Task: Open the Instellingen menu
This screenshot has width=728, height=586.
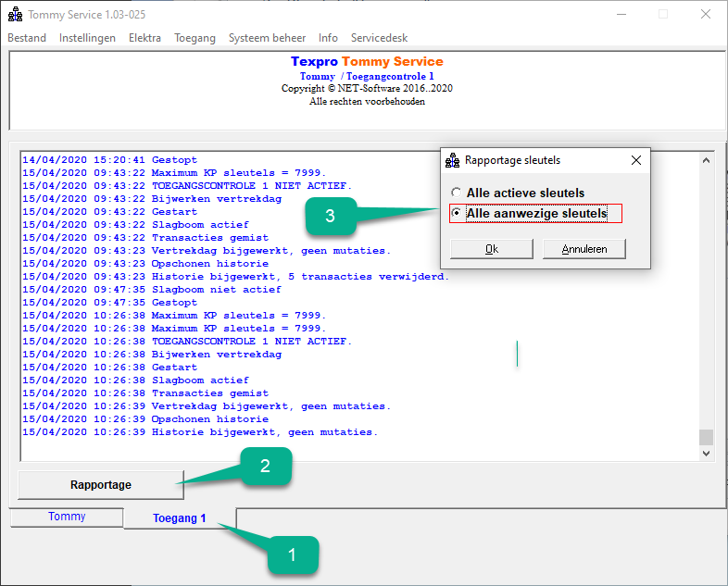Action: click(x=87, y=38)
